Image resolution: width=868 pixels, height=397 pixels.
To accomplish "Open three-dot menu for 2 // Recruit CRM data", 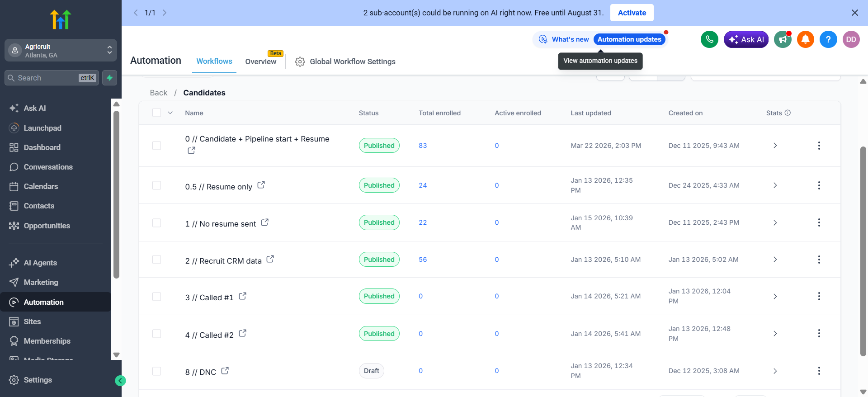I will (x=819, y=260).
